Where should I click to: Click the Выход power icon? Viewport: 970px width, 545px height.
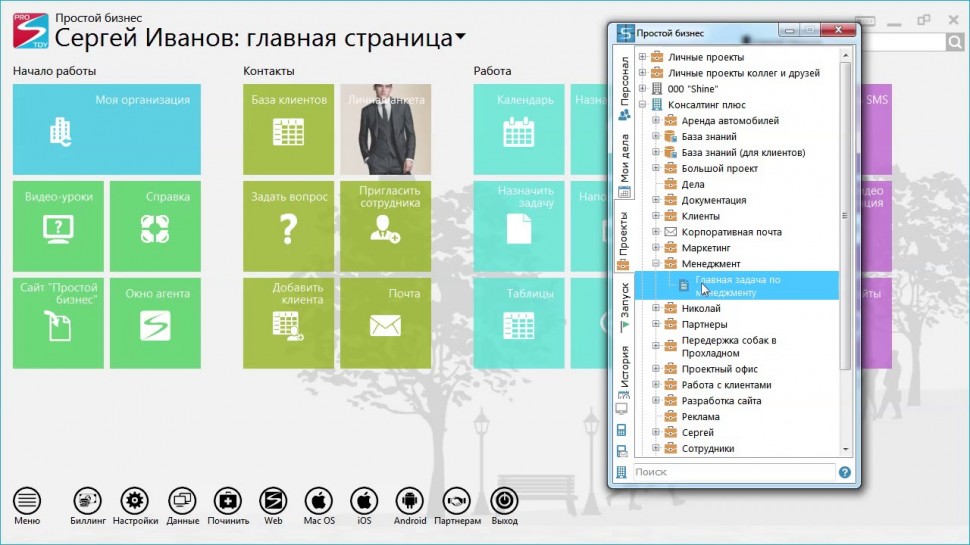(x=504, y=501)
